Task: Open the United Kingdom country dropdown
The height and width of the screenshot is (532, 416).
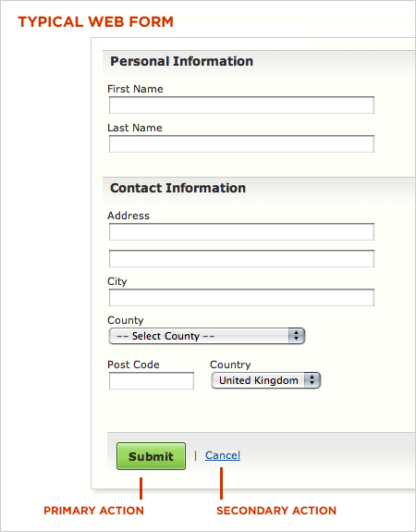Action: pos(266,380)
